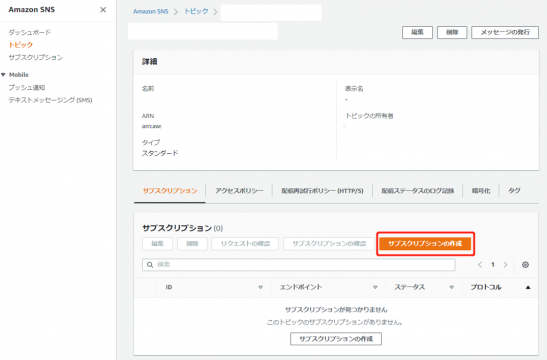Sort by エンドポイント column arrow
This screenshot has height=360, width=547.
[375, 287]
